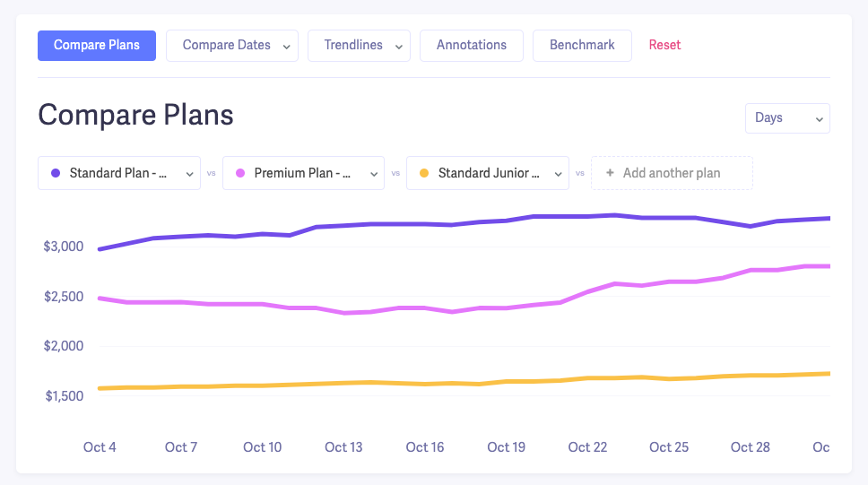868x485 pixels.
Task: Open the Premium Plan selector
Action: 303,174
